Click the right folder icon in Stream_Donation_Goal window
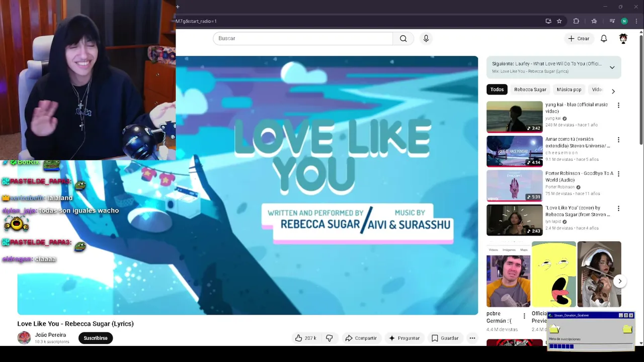 click(627, 329)
